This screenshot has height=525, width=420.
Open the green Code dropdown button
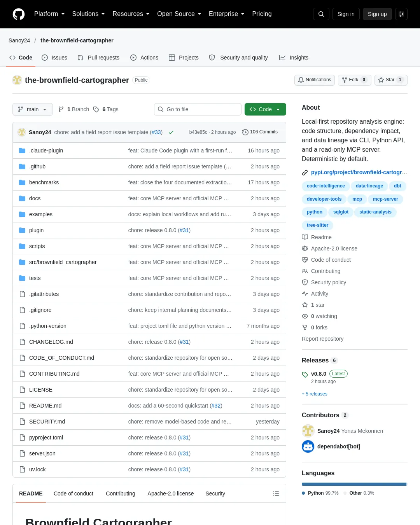click(265, 109)
